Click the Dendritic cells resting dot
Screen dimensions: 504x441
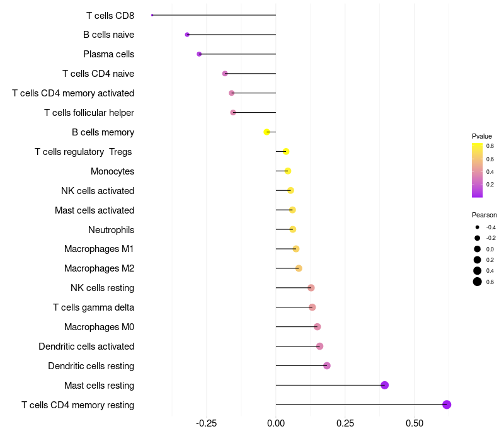click(327, 366)
